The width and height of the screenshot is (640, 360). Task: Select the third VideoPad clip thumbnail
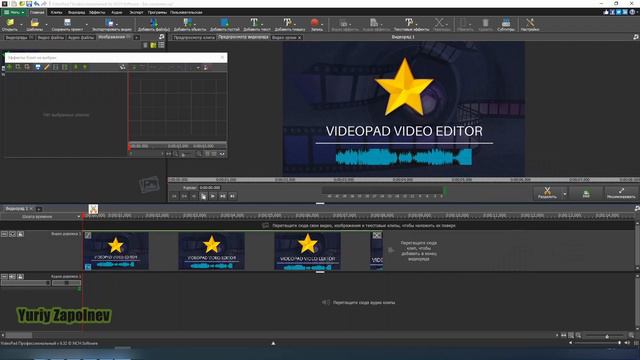[x=307, y=251]
